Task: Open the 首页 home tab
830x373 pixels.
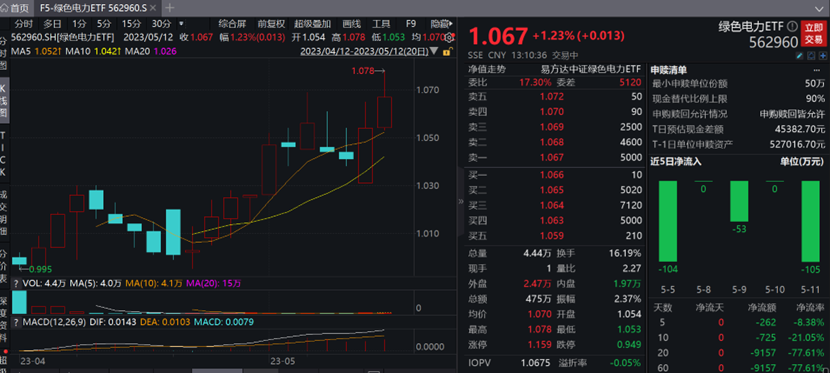Action: pos(15,8)
